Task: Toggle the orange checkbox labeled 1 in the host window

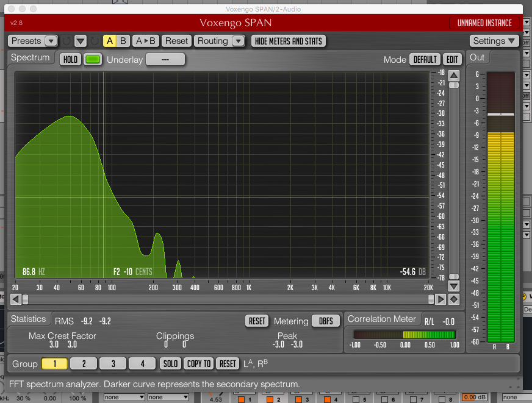Action: click(241, 399)
